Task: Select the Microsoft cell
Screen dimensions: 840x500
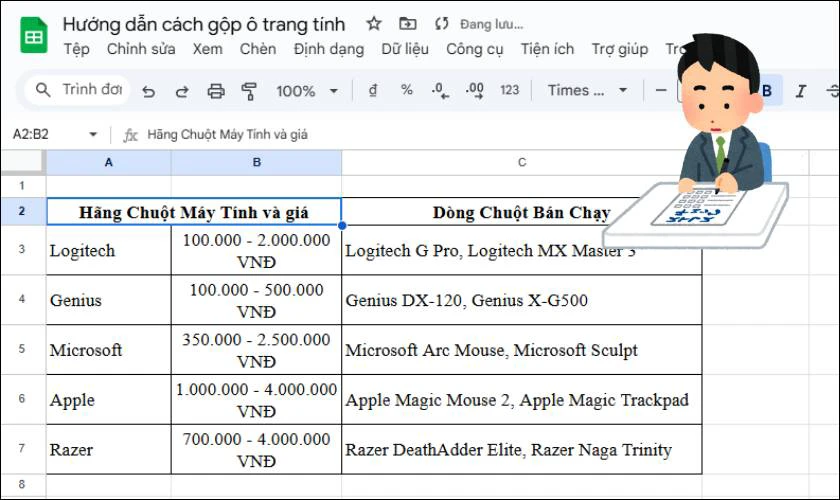Action: (x=109, y=350)
